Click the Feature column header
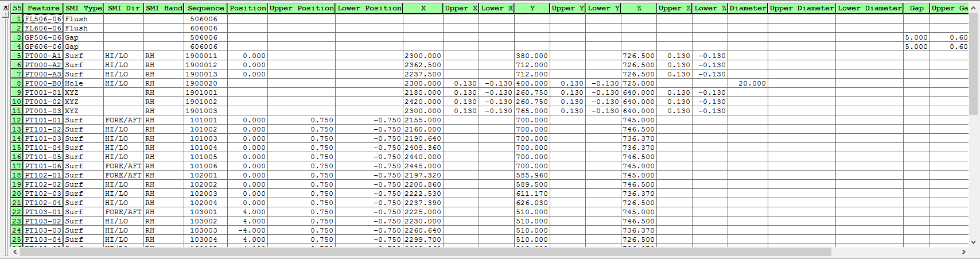The image size is (980, 259). (43, 8)
